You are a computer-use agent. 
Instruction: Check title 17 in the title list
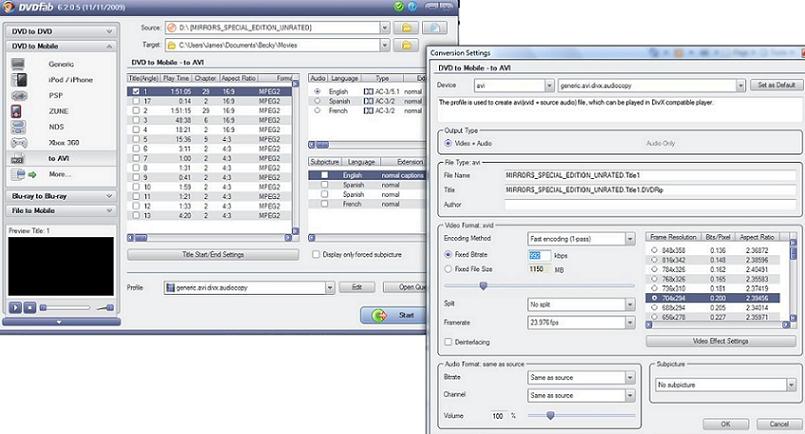click(135, 100)
